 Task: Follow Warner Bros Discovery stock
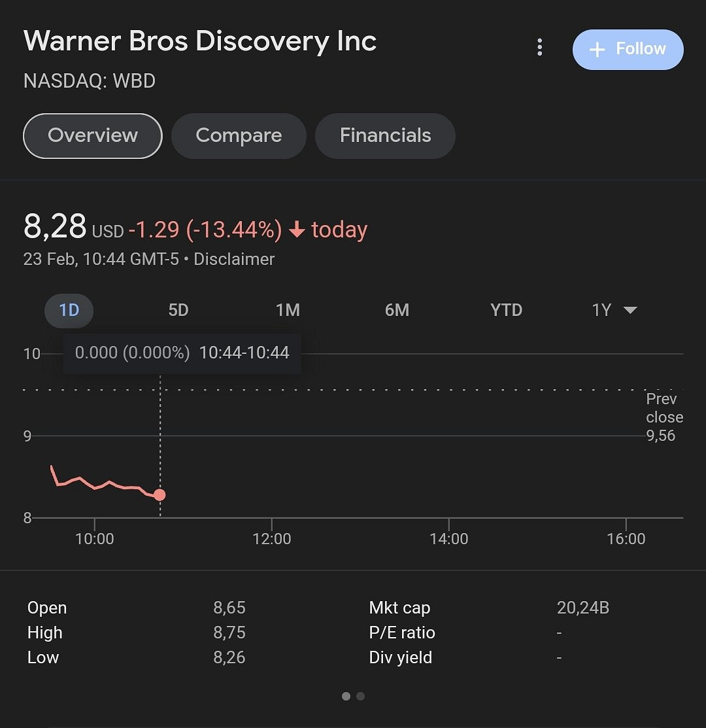coord(628,50)
